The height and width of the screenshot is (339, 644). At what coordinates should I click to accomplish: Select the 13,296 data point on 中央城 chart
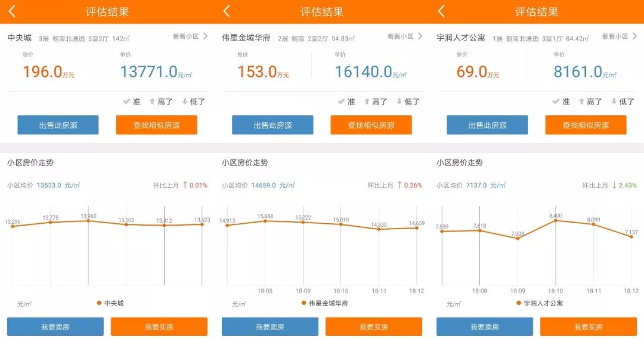pos(13,226)
